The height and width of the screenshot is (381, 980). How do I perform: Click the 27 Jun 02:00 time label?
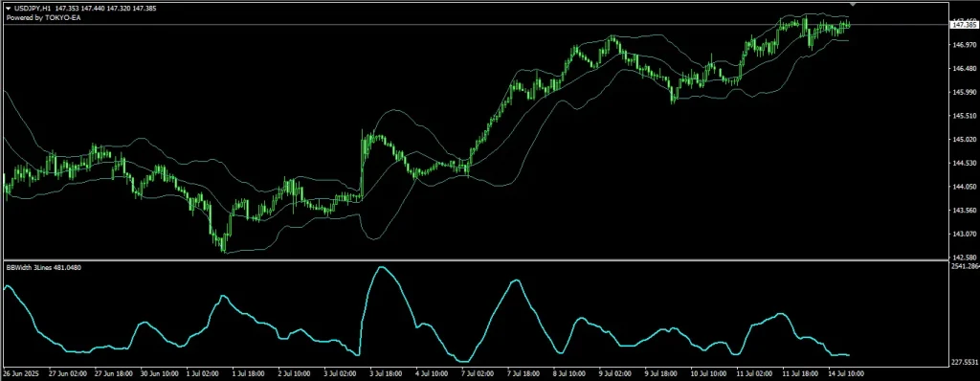point(68,373)
